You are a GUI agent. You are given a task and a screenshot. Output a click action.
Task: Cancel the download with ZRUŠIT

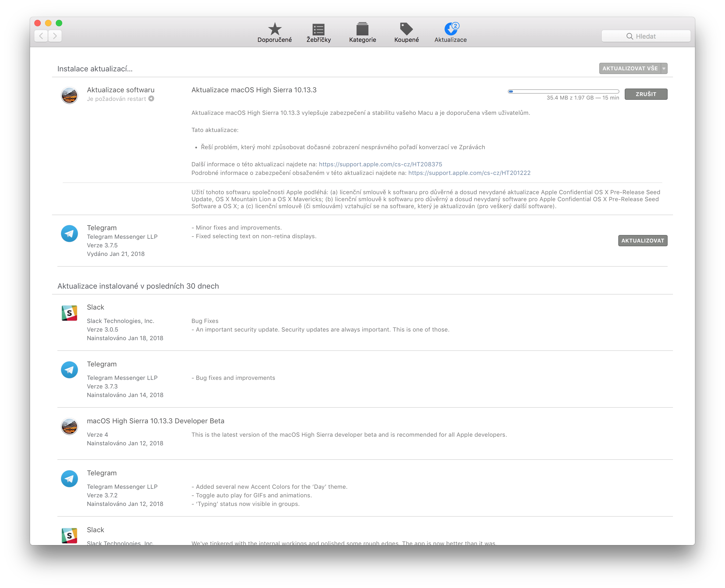[646, 94]
